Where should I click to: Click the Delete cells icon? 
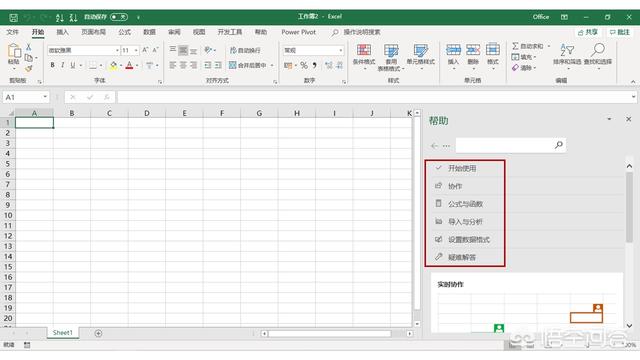click(x=473, y=50)
